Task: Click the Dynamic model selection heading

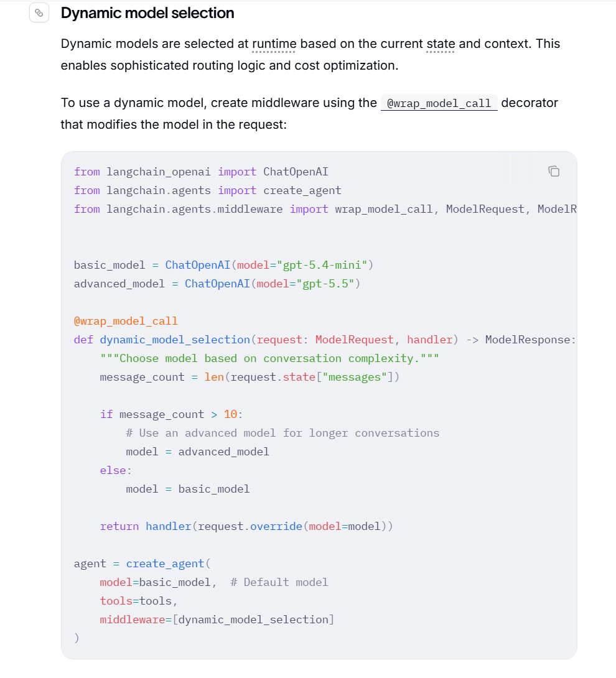Action: point(147,13)
